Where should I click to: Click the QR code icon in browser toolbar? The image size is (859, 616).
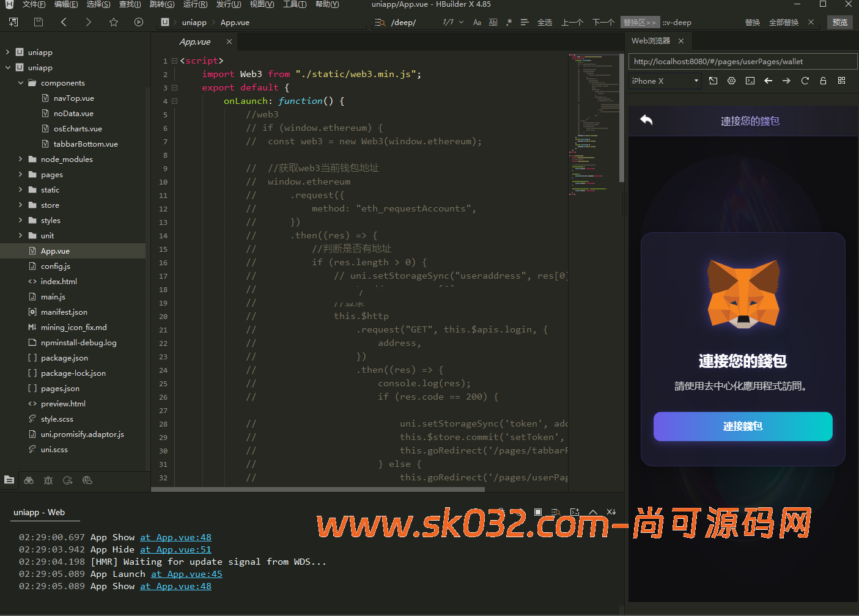[x=841, y=81]
